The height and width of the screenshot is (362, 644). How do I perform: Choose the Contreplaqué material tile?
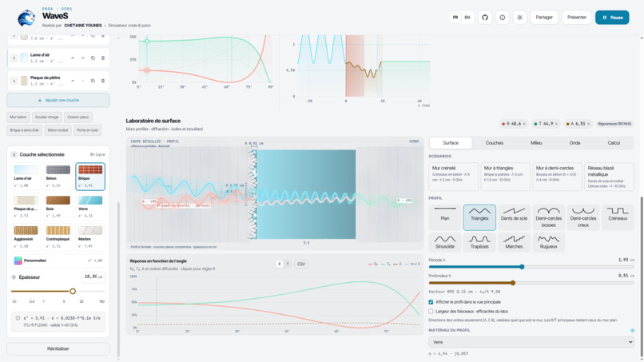[x=58, y=237]
